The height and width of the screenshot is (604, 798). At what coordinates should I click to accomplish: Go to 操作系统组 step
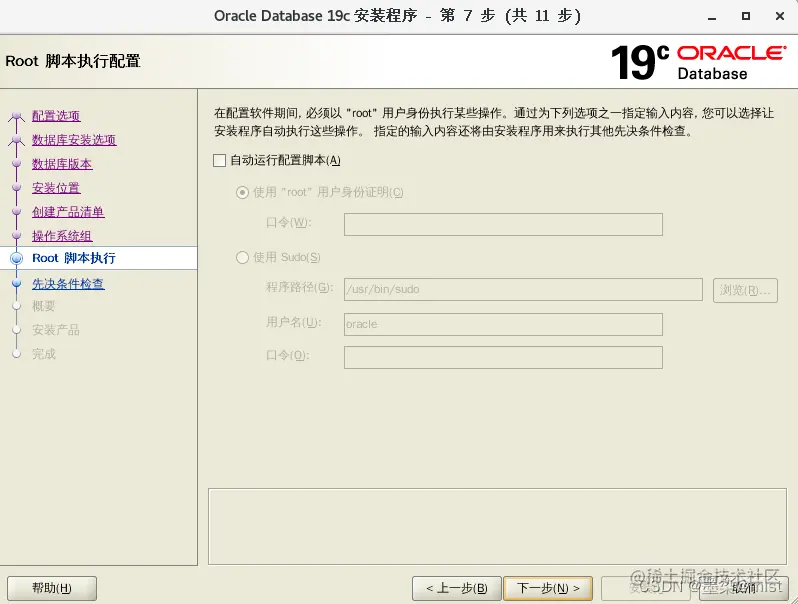[62, 236]
